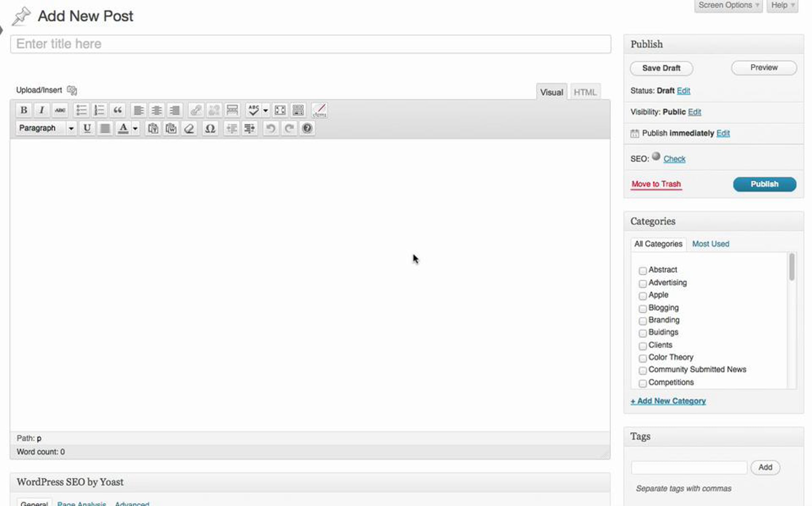
Task: Check the Abstract category checkbox
Action: coord(642,271)
